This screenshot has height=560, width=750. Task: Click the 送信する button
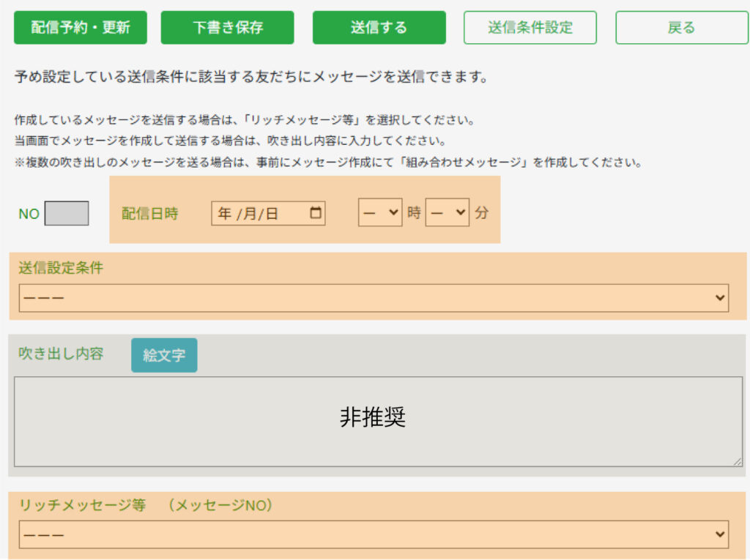[x=379, y=28]
